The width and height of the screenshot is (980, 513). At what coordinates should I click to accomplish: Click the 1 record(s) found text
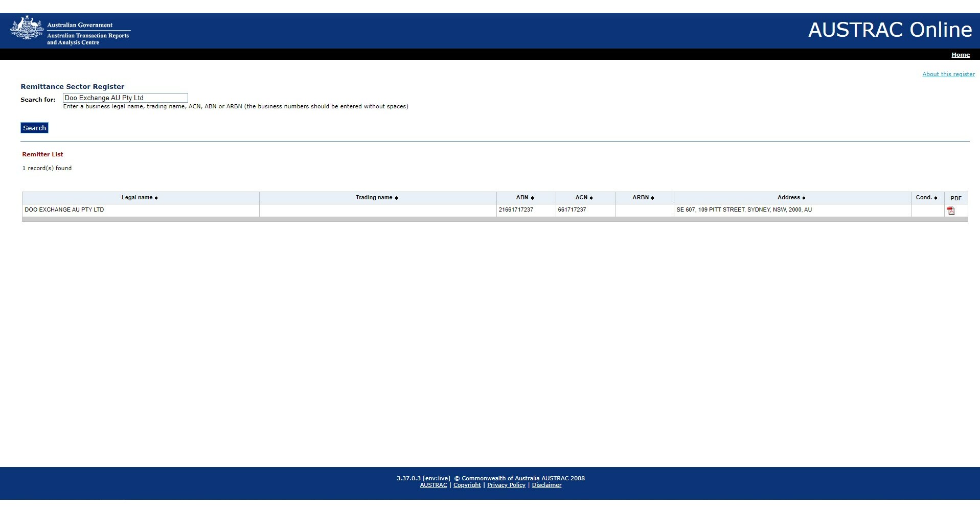coord(47,168)
